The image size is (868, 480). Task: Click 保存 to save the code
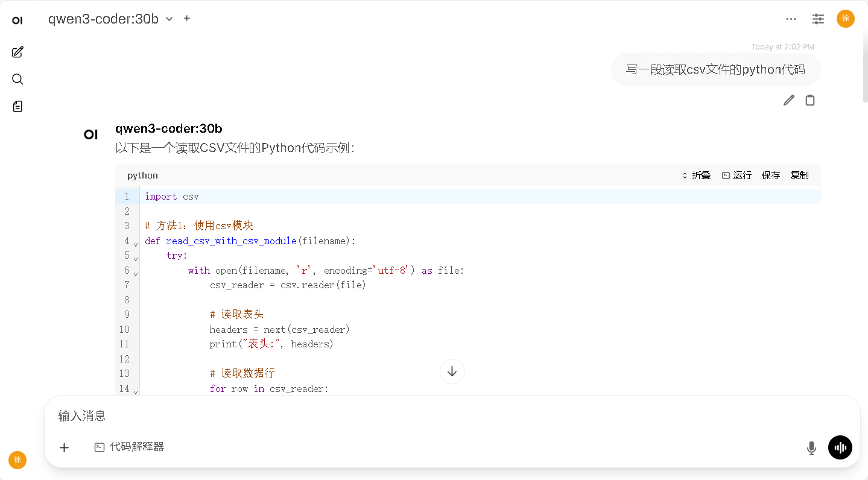770,175
